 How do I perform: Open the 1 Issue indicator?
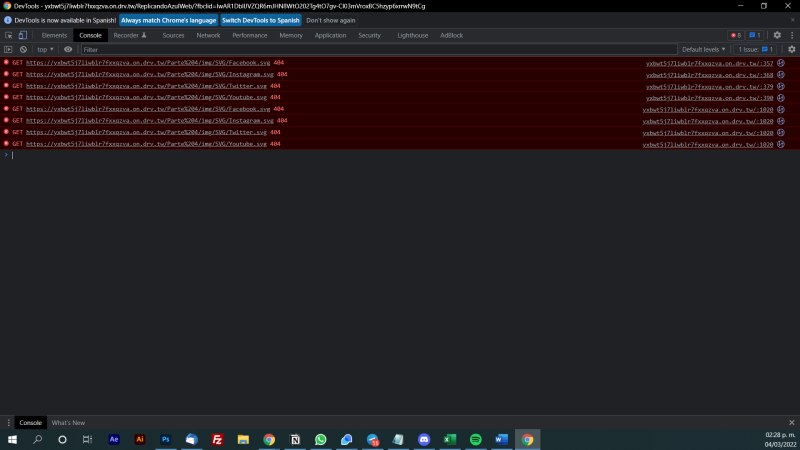click(756, 49)
